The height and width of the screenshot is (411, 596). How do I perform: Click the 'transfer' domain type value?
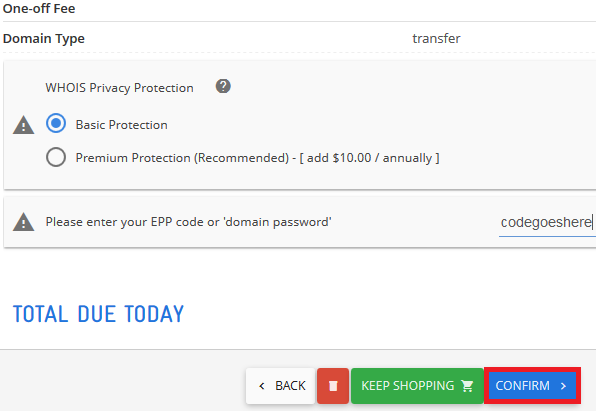point(436,38)
